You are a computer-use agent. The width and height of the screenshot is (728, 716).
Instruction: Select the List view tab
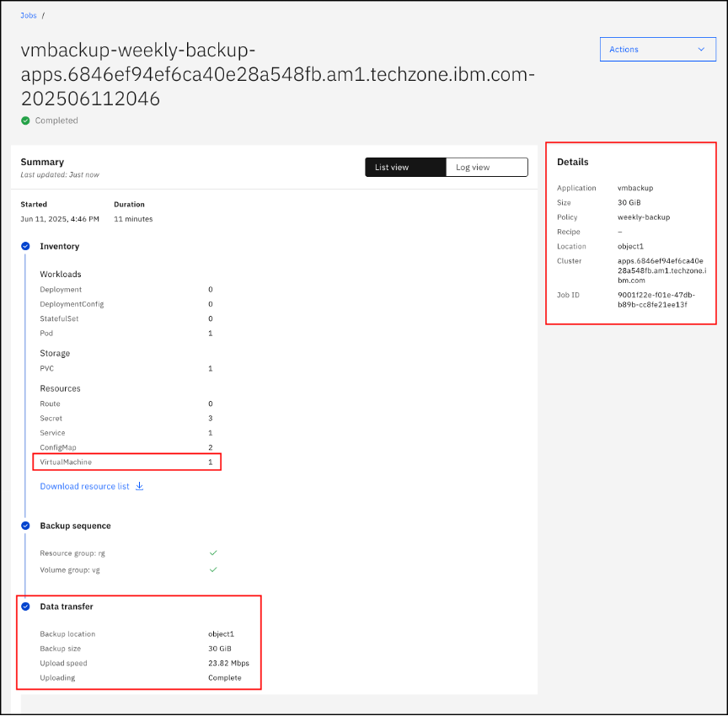[405, 168]
